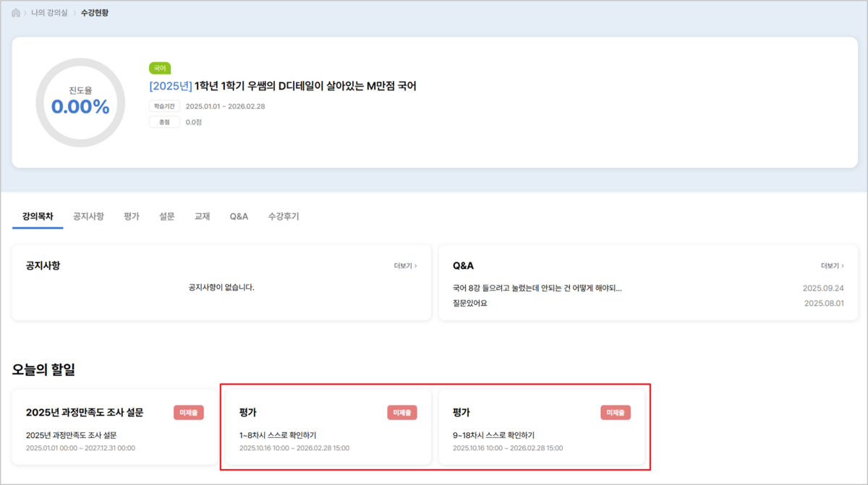
Task: Click 수강현황 breadcrumb item
Action: 95,13
